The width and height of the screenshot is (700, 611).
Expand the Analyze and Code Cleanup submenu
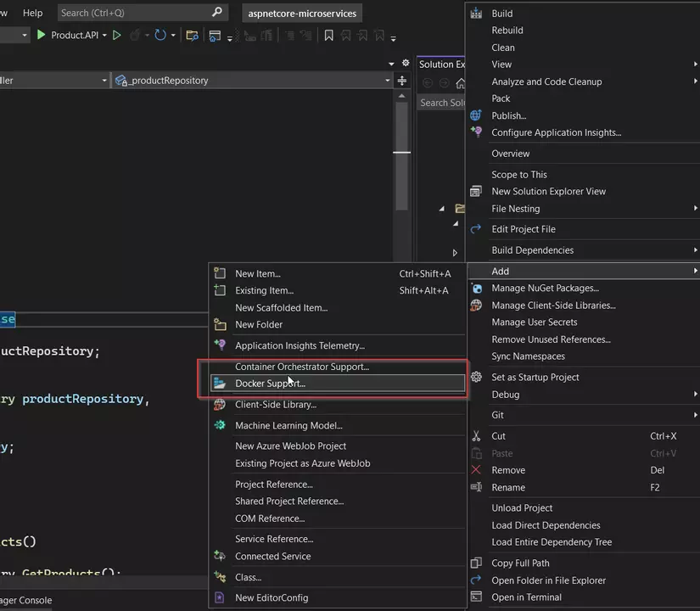click(695, 81)
